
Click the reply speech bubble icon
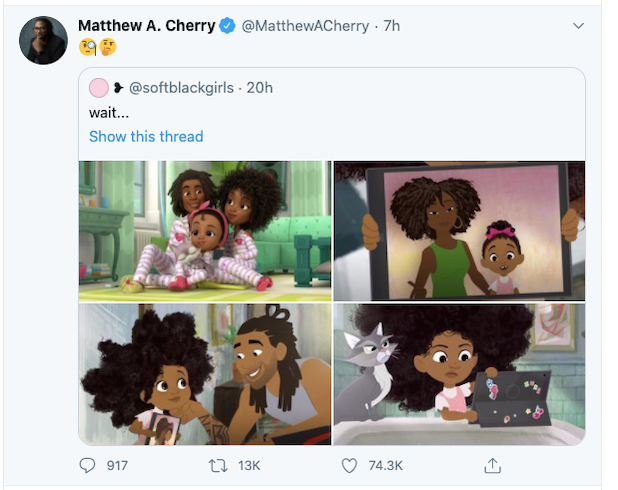[x=89, y=465]
